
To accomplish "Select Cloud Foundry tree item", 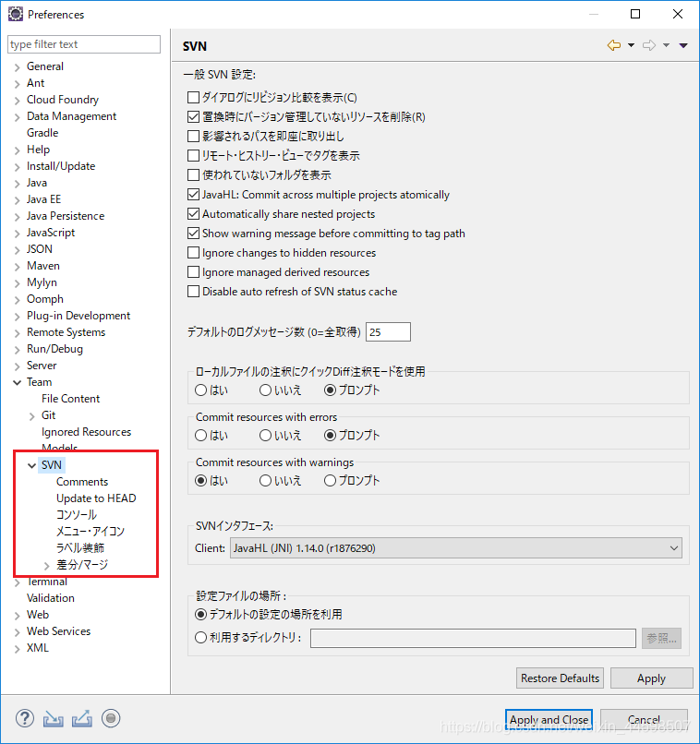I will [63, 100].
